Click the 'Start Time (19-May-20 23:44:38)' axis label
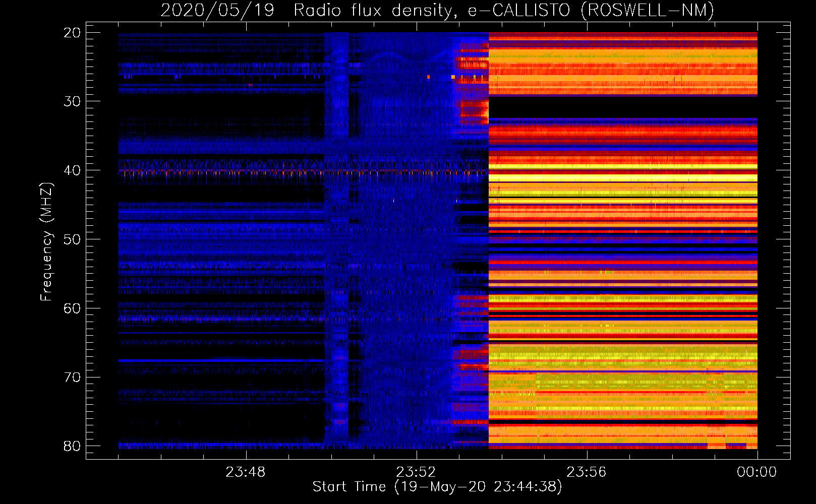The height and width of the screenshot is (504, 816). (437, 487)
